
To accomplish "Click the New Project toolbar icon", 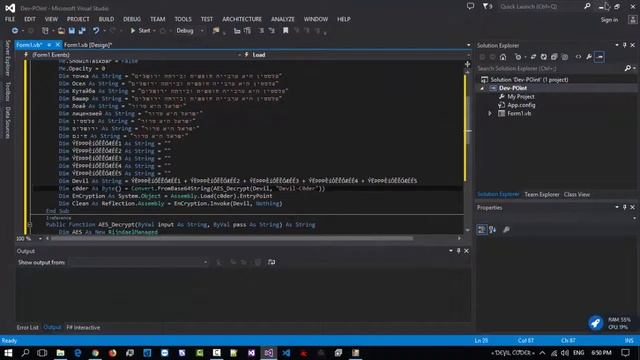I will 45,31.
